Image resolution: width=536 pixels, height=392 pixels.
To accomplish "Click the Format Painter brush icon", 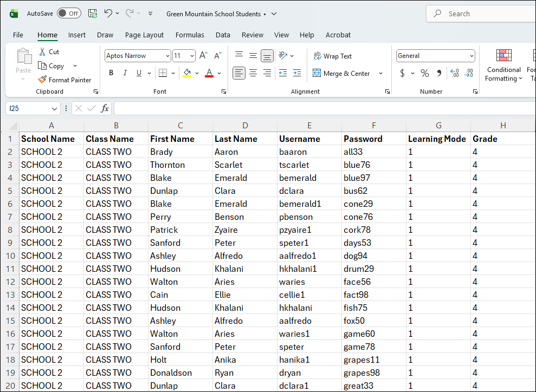I will (42, 80).
